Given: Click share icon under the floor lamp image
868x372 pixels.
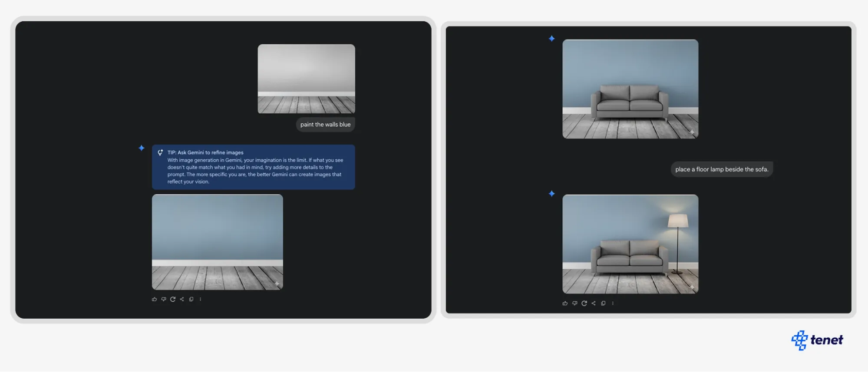Looking at the screenshot, I should [594, 303].
